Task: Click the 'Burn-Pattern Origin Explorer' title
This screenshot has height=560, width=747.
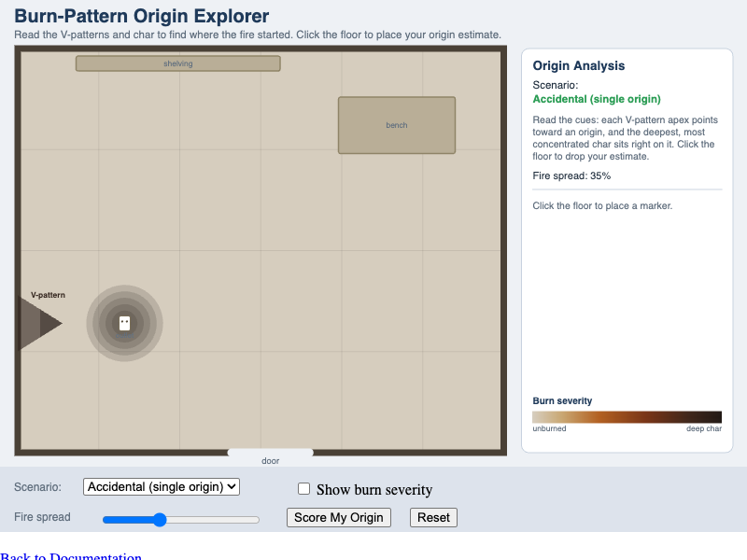Action: click(x=142, y=16)
